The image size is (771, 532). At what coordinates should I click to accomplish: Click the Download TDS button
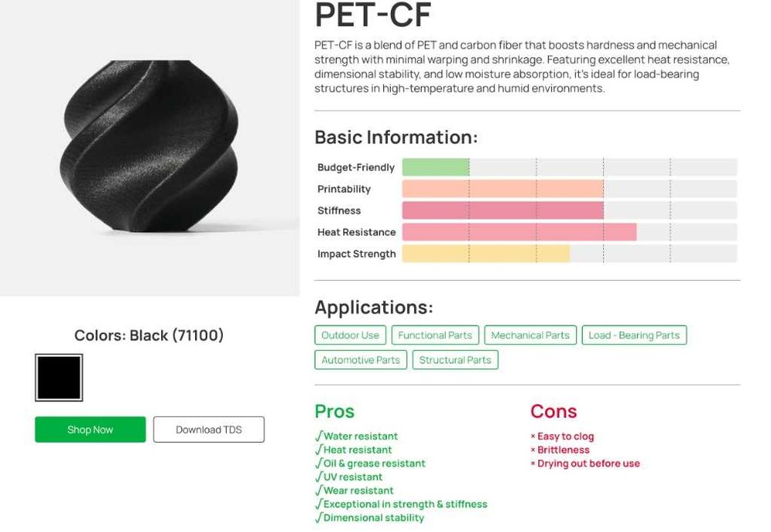208,429
